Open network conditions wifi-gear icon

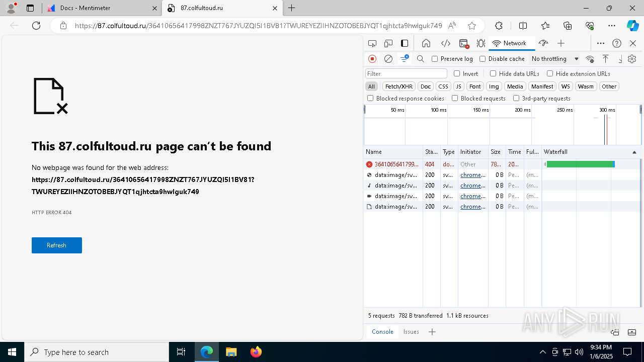click(x=590, y=59)
